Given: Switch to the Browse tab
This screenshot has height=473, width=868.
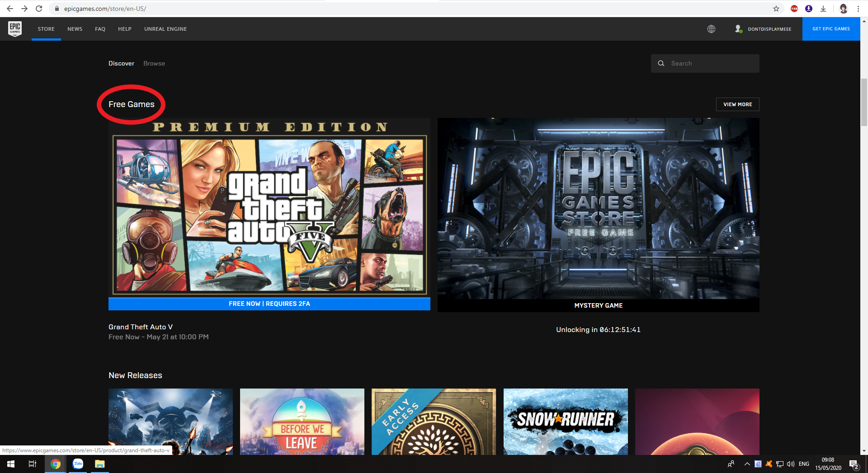Looking at the screenshot, I should click(154, 63).
